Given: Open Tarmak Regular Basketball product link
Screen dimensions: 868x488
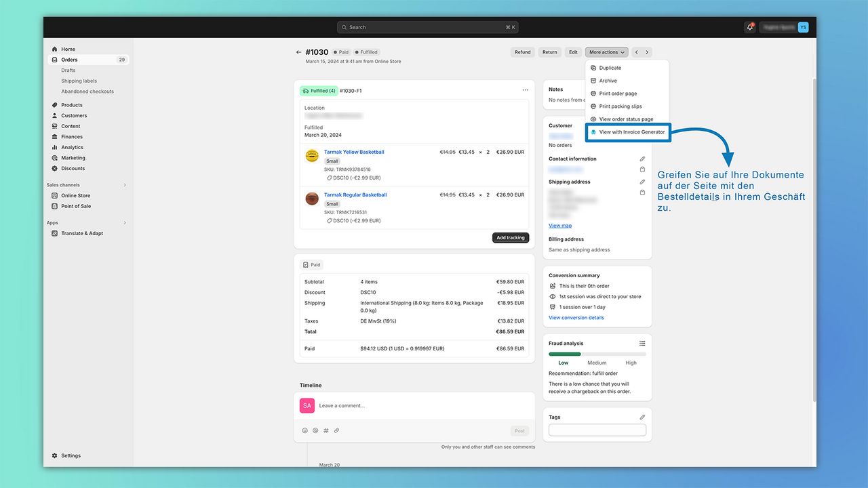Looking at the screenshot, I should [x=355, y=195].
